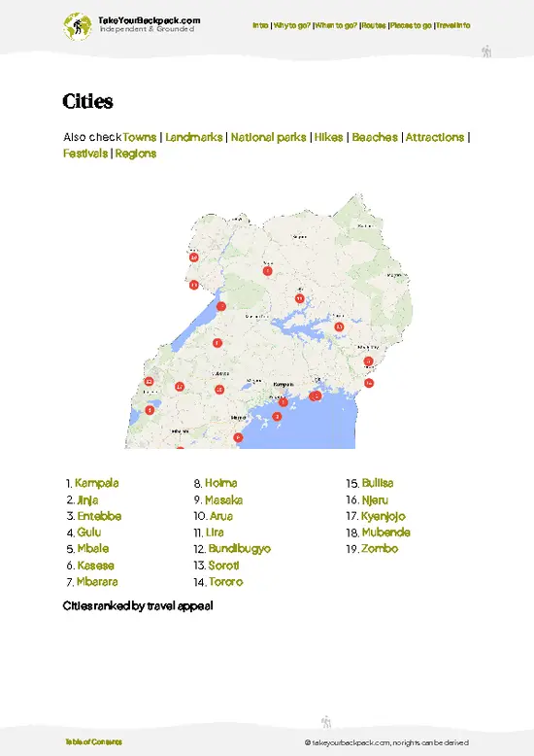Open the Mbale city link
534x756 pixels.
click(x=93, y=549)
